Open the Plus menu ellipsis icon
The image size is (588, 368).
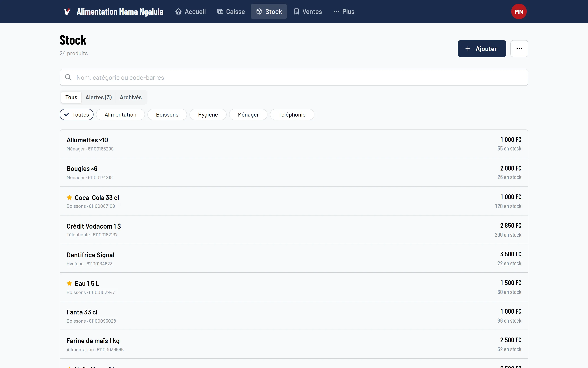pyautogui.click(x=336, y=11)
